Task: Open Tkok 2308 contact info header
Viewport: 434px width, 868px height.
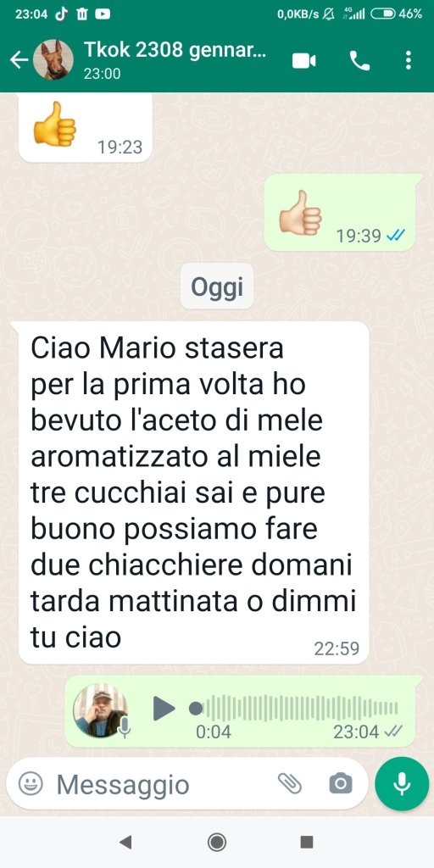Action: point(175,60)
